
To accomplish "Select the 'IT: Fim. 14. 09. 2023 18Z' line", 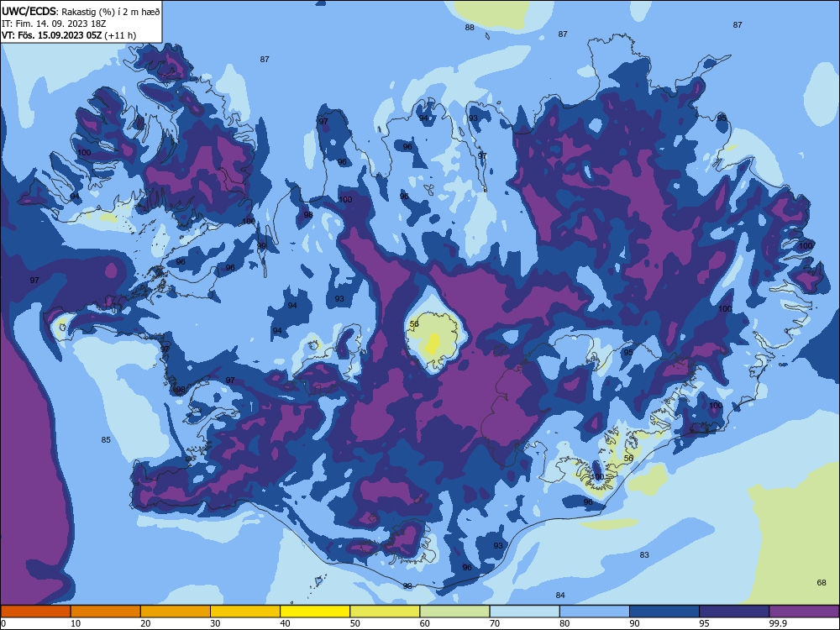I will [x=54, y=24].
